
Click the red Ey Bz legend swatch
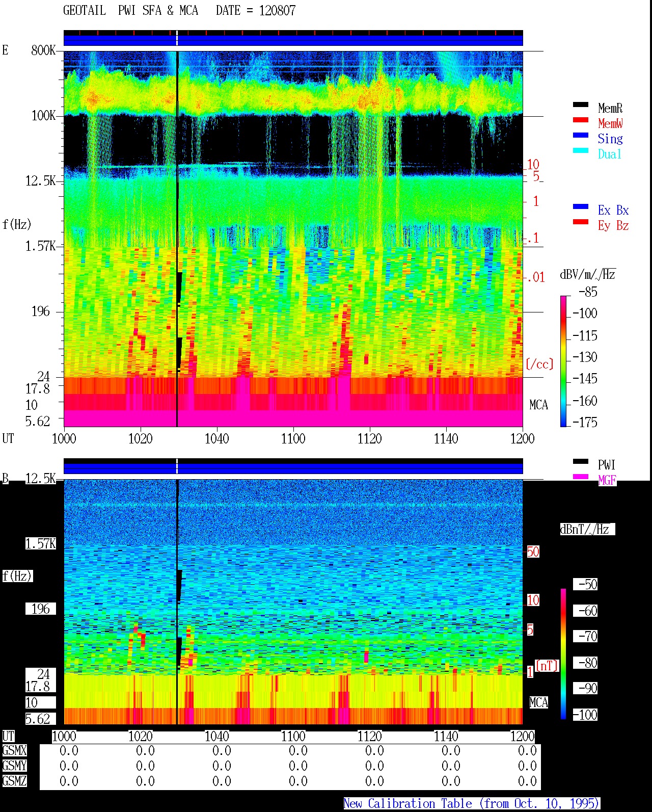click(581, 222)
